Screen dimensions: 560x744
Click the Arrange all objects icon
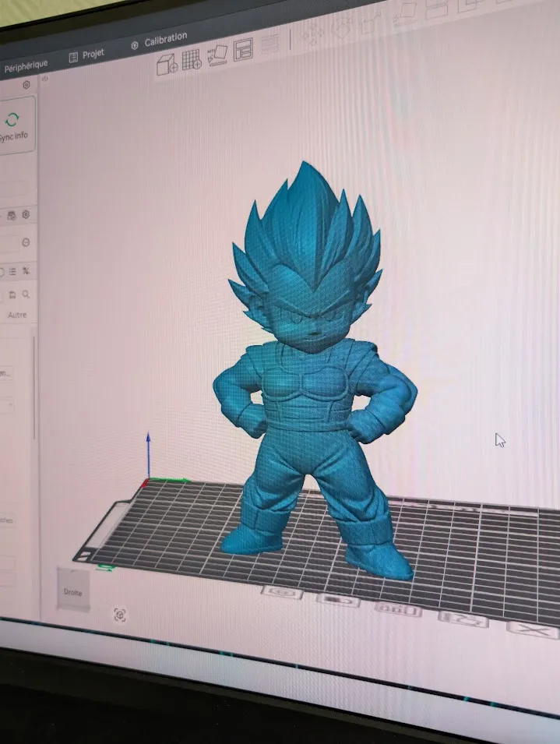(243, 49)
